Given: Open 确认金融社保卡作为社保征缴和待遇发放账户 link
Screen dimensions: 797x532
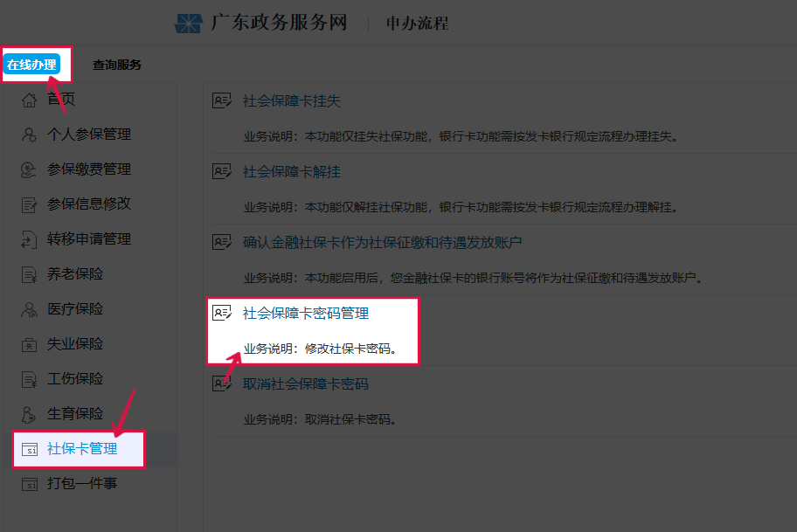Looking at the screenshot, I should coord(382,242).
